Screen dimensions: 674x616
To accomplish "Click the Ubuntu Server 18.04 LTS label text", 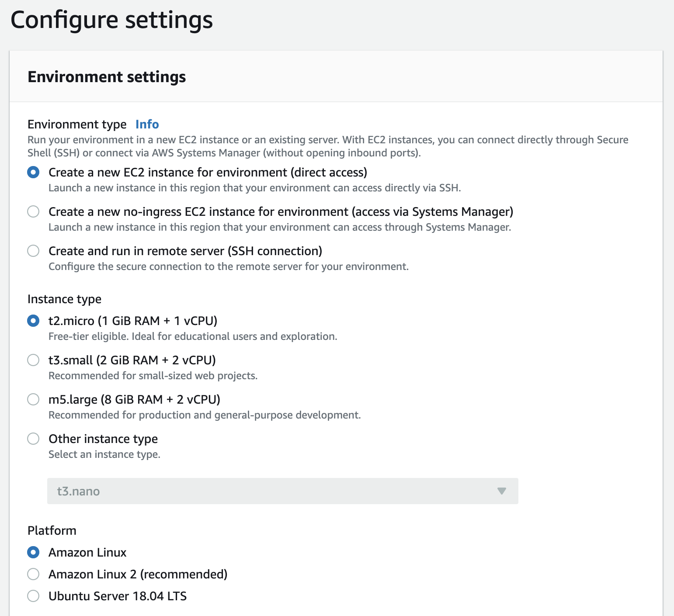I will click(x=118, y=596).
